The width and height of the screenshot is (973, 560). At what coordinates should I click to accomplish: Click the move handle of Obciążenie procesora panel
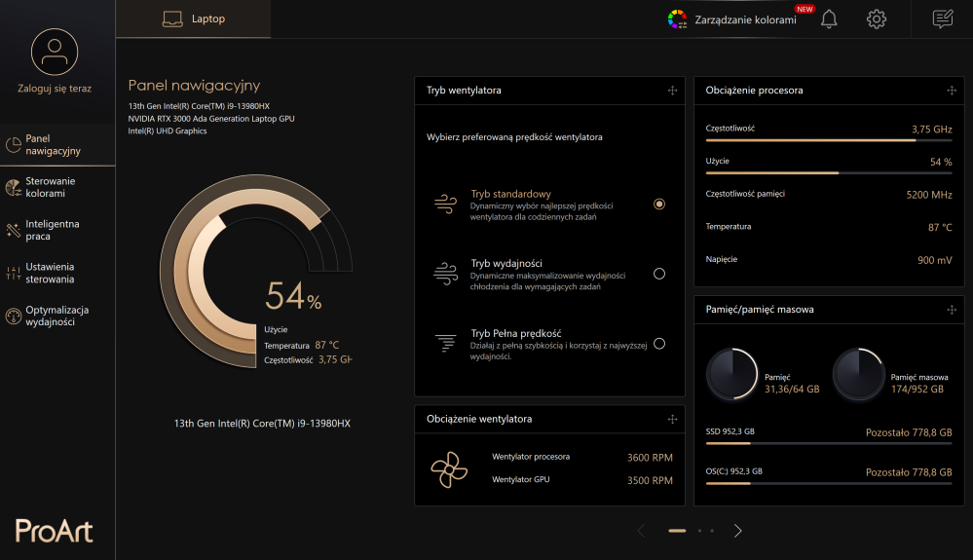(x=952, y=91)
